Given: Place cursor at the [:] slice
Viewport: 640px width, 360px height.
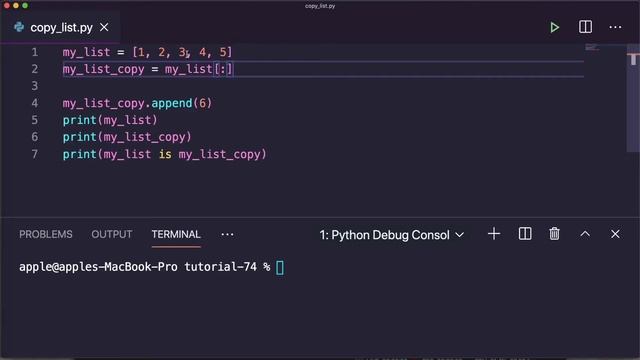Looking at the screenshot, I should click(x=223, y=69).
